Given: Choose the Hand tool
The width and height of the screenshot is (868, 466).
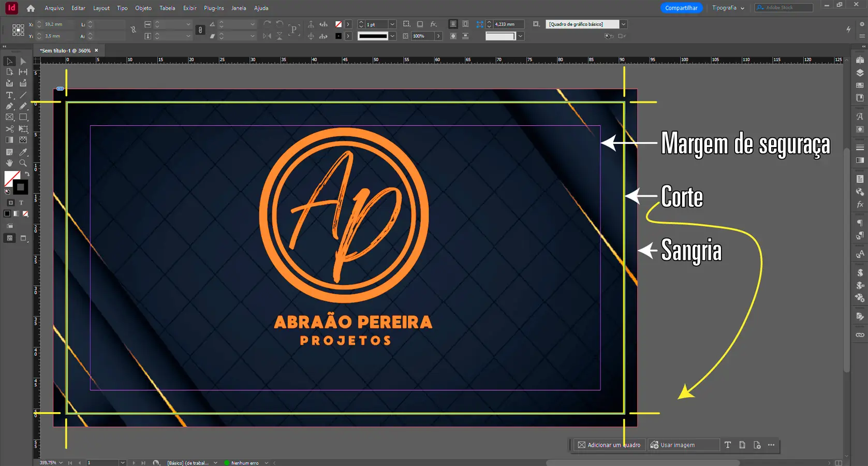Looking at the screenshot, I should 9,163.
